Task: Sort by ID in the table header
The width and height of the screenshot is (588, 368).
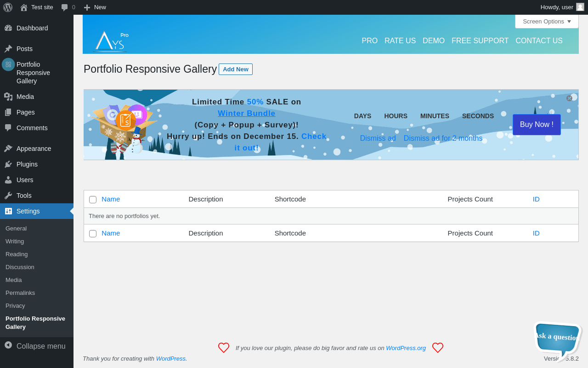Action: (536, 199)
